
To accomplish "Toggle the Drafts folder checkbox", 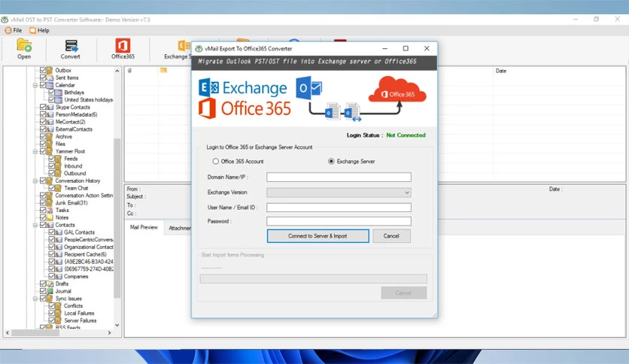I will click(x=43, y=284).
